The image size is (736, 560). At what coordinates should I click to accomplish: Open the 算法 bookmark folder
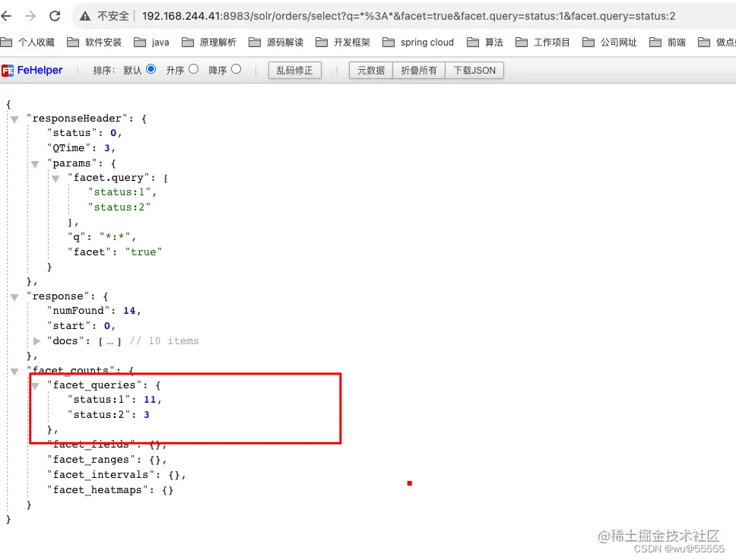[485, 43]
